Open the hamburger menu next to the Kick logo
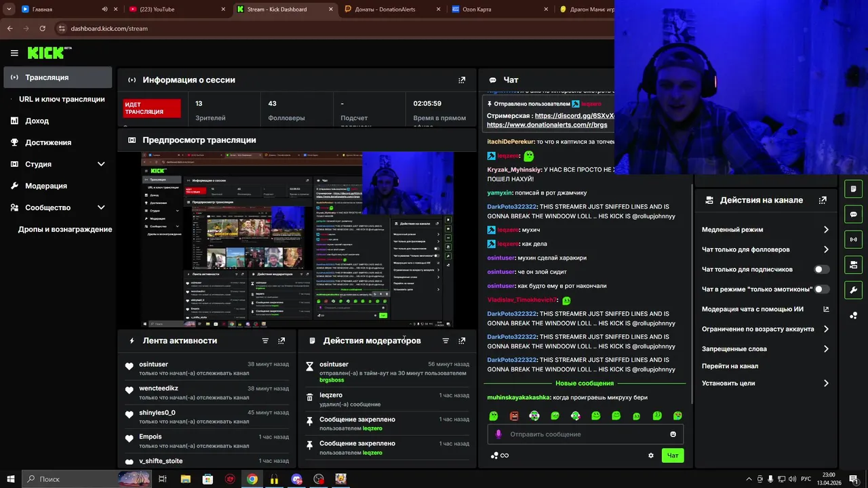Viewport: 868px width, 488px height. (x=14, y=53)
